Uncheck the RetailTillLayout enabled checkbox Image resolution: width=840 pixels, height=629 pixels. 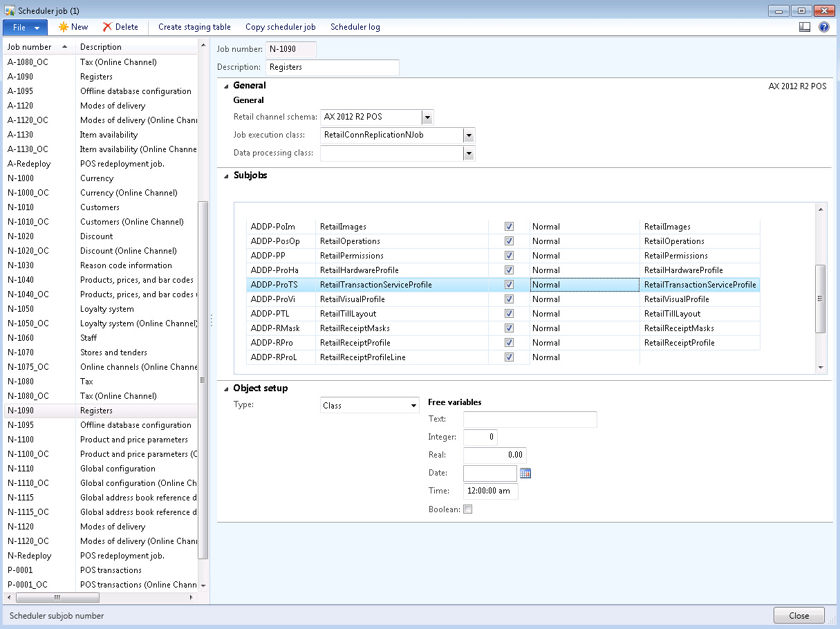click(509, 314)
